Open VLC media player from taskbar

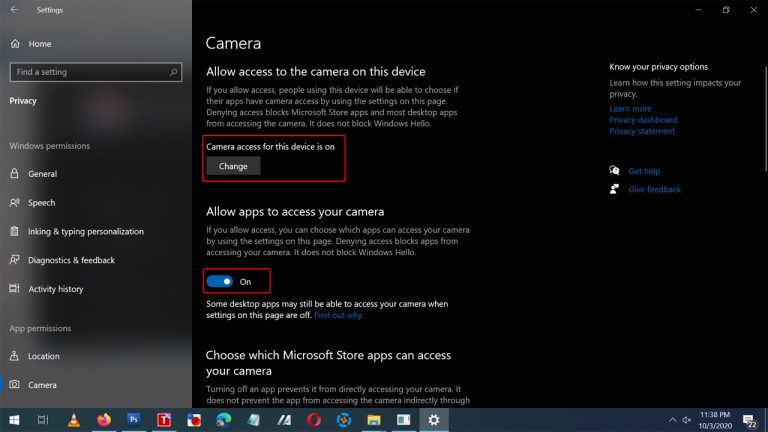pyautogui.click(x=73, y=420)
